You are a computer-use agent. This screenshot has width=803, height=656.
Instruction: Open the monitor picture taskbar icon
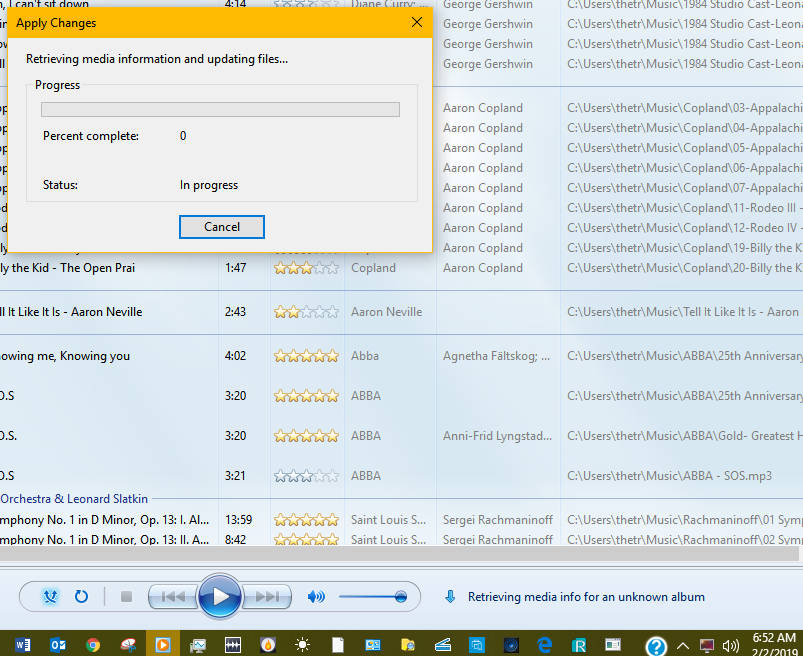(198, 644)
